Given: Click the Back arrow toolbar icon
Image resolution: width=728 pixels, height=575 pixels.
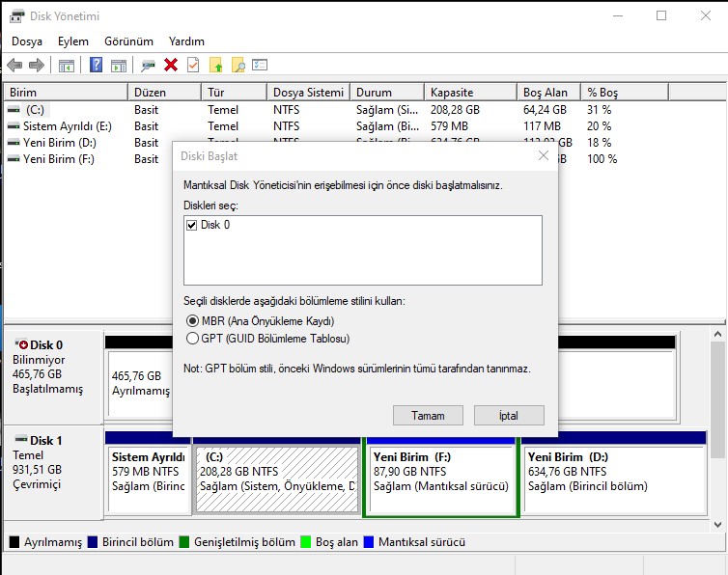Looking at the screenshot, I should point(14,65).
